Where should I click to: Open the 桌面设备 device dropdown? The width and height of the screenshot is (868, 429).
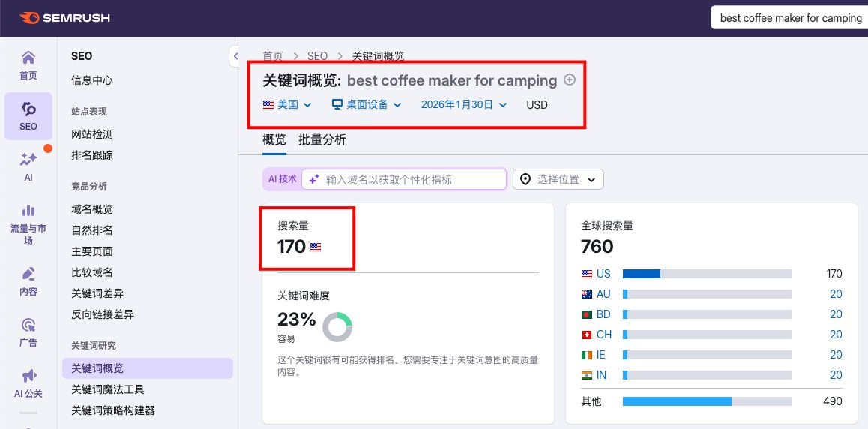click(x=367, y=104)
